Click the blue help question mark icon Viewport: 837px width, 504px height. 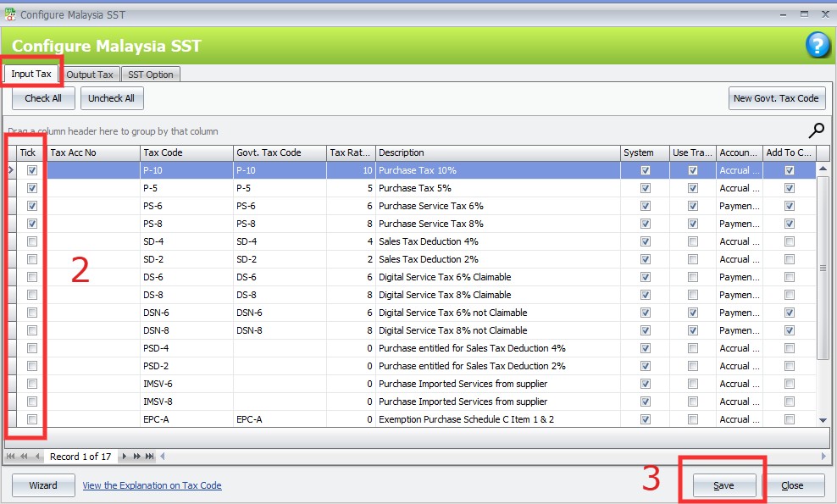point(818,45)
